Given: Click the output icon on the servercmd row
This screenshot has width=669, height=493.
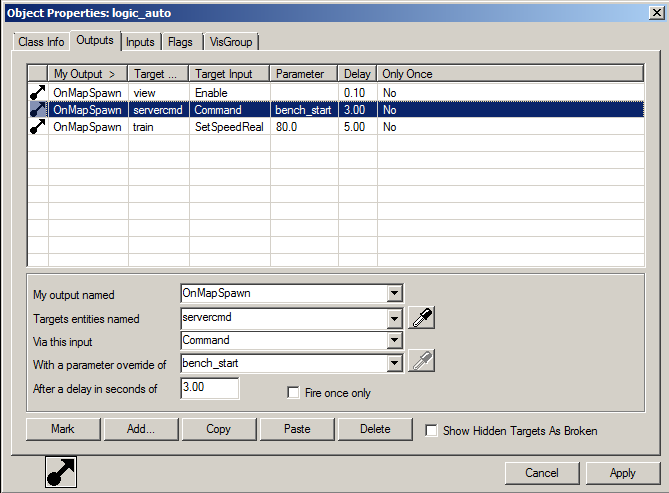Looking at the screenshot, I should [38, 110].
